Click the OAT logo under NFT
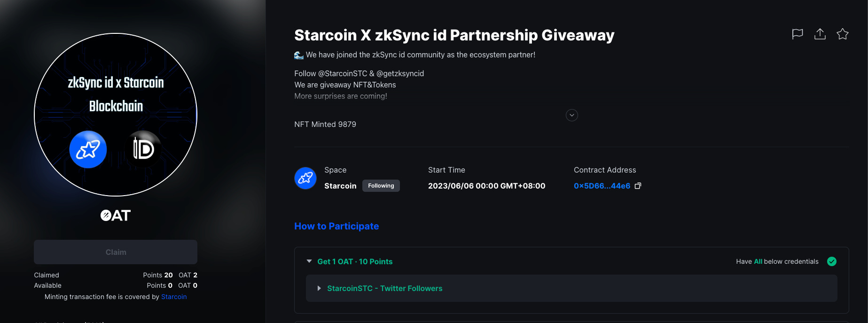Image resolution: width=868 pixels, height=323 pixels. 116,215
